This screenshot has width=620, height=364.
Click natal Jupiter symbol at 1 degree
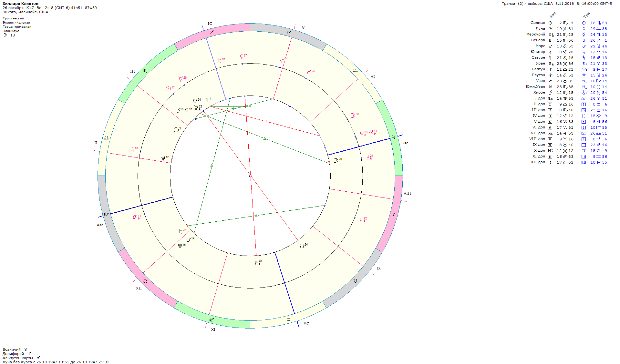coord(207,100)
